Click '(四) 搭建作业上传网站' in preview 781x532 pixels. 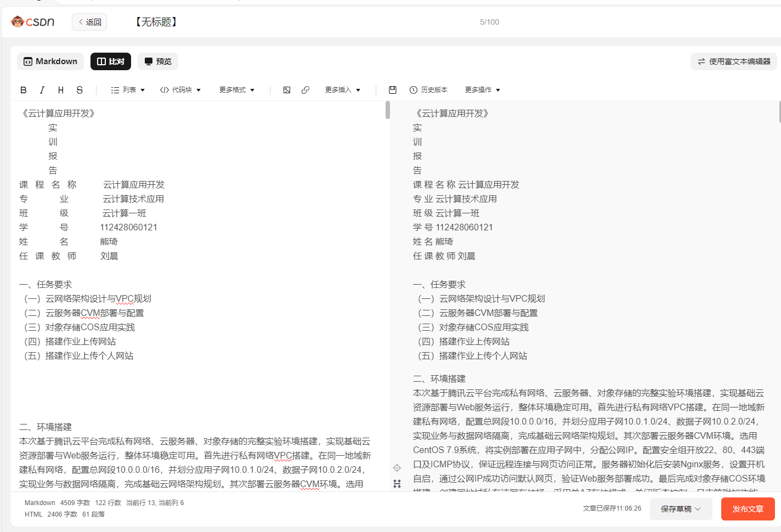point(462,342)
